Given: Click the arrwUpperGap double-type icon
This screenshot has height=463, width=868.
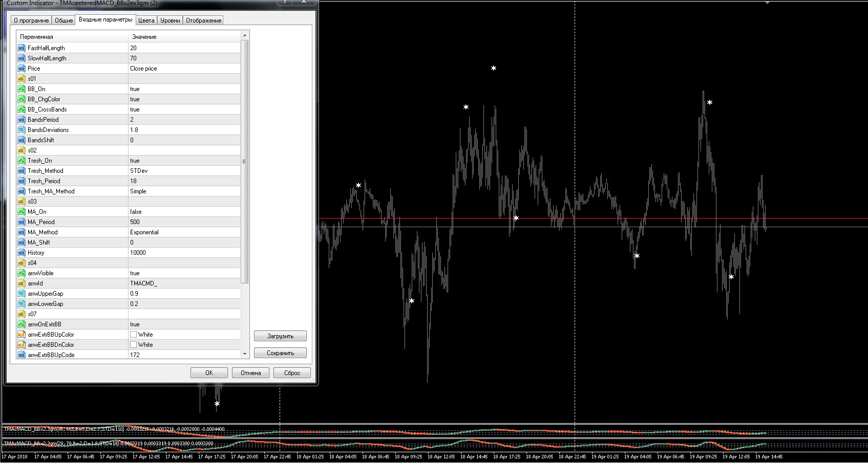Looking at the screenshot, I should [x=22, y=294].
